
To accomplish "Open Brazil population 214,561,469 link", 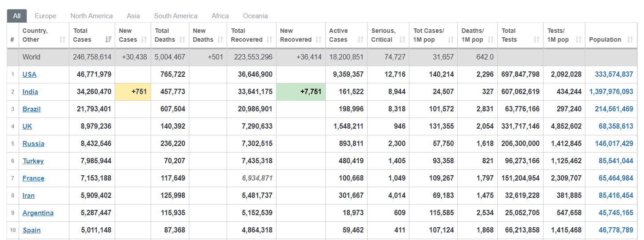I will [614, 109].
